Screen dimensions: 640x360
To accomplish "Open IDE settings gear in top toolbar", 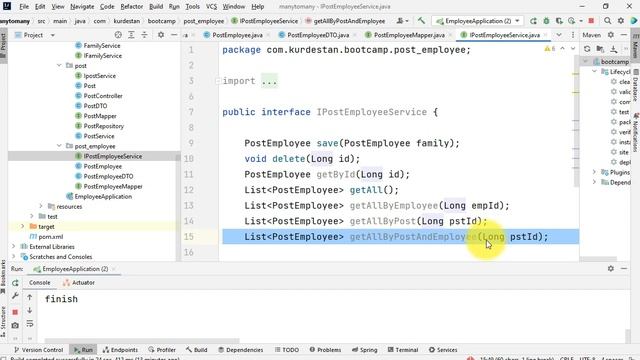I will (x=621, y=21).
